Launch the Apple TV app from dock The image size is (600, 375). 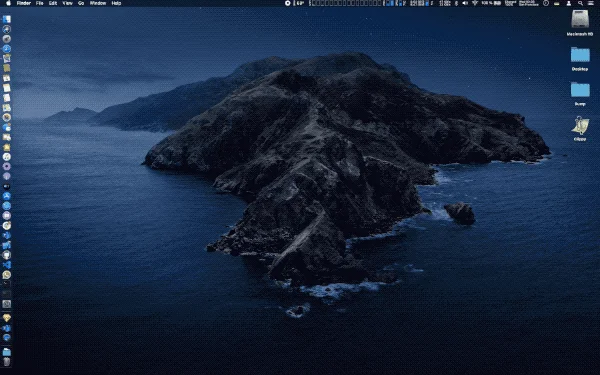(x=7, y=186)
